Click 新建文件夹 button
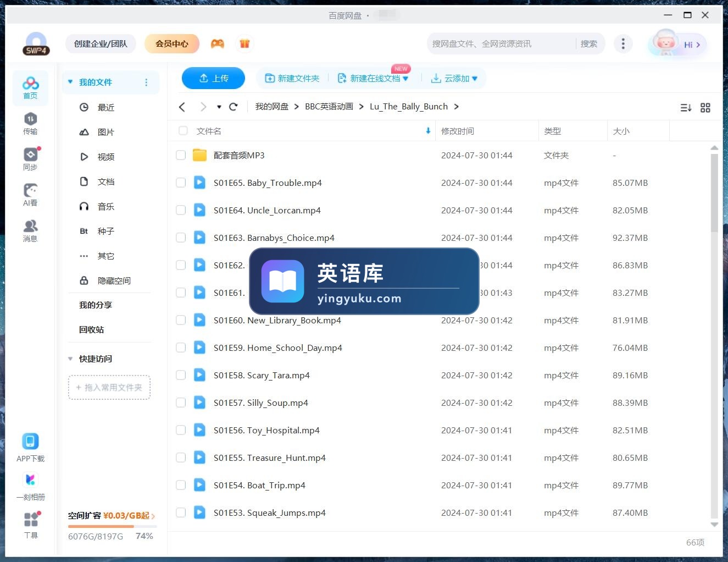 coord(292,79)
